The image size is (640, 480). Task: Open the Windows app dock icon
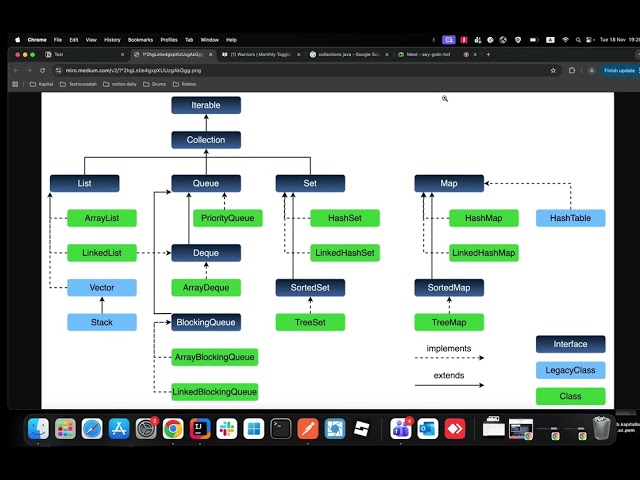pos(254,429)
